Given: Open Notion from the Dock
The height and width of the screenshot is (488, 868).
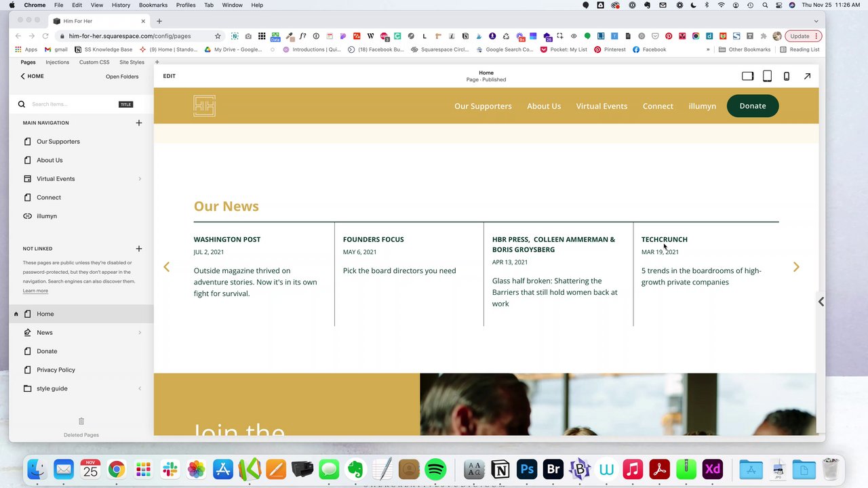Looking at the screenshot, I should coord(500,469).
